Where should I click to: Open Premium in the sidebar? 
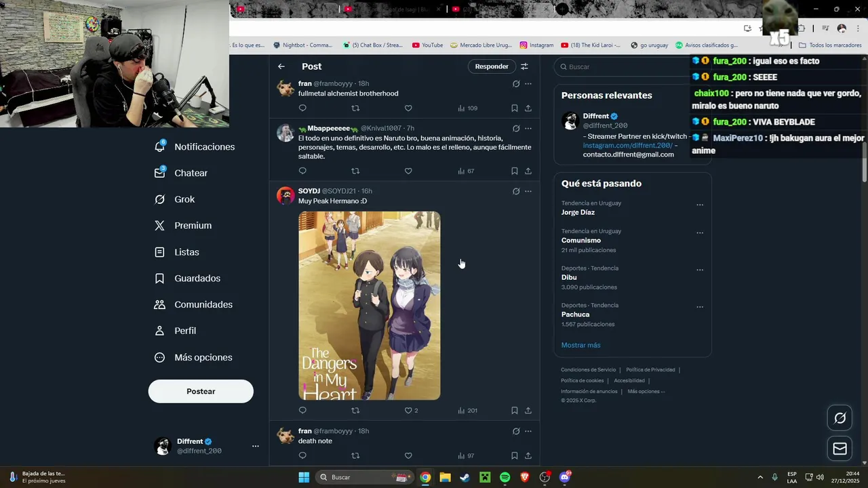[183, 226]
